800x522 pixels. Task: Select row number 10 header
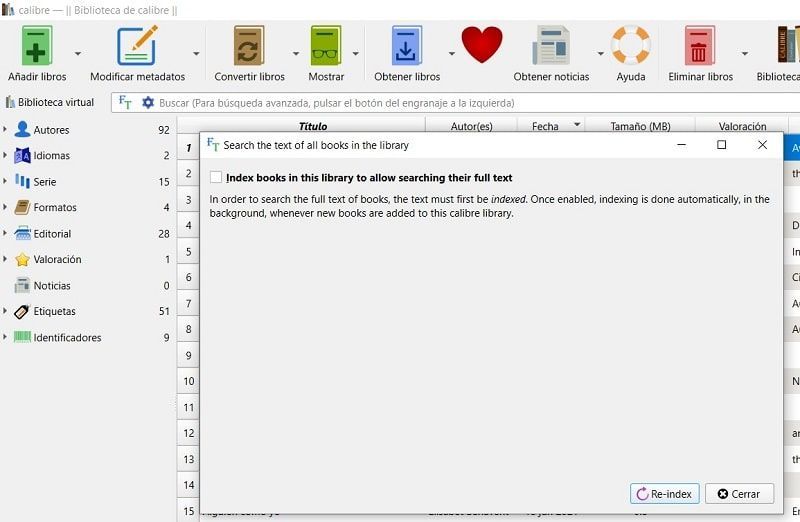pyautogui.click(x=188, y=381)
